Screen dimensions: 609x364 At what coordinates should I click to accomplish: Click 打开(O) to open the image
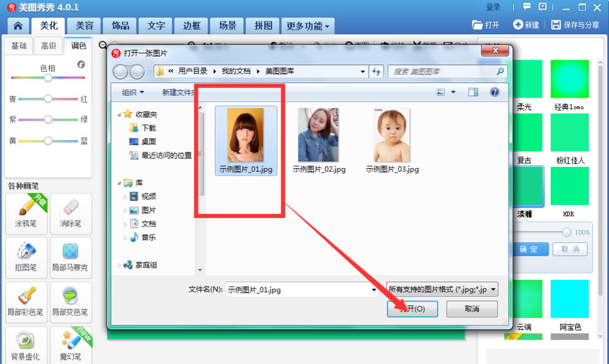(x=412, y=309)
